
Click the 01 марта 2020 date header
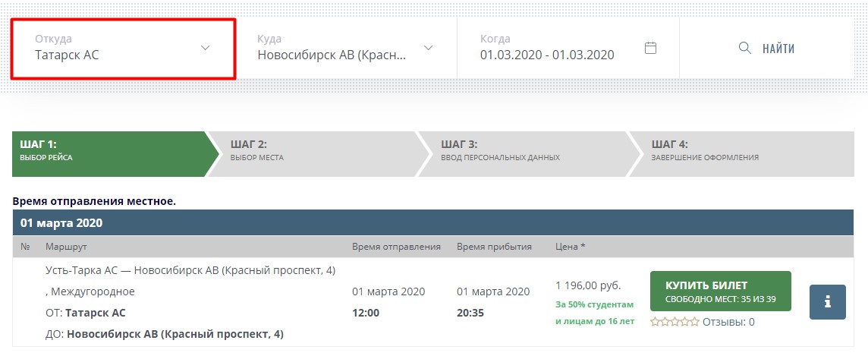61,223
